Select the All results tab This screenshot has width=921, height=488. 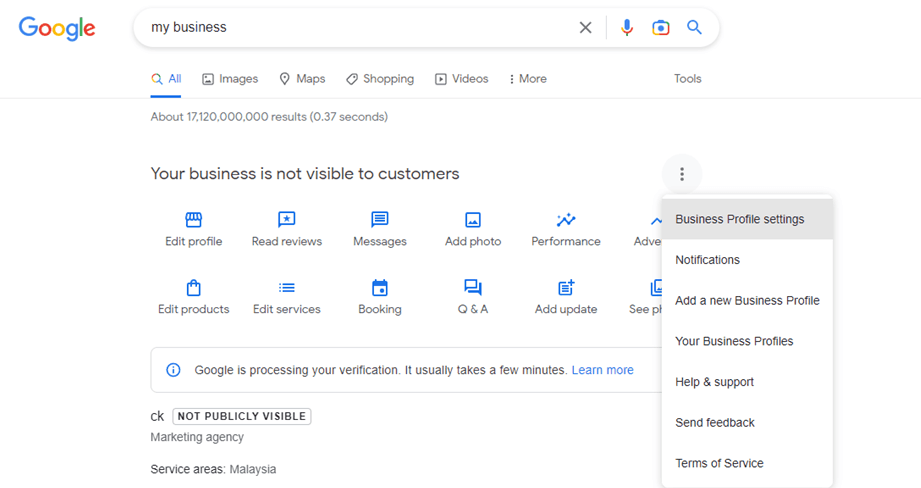(x=166, y=79)
